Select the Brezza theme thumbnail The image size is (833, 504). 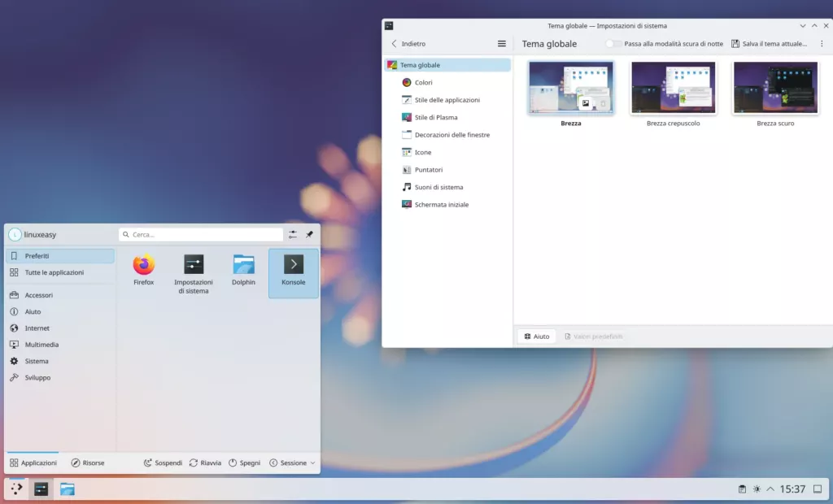coord(571,88)
